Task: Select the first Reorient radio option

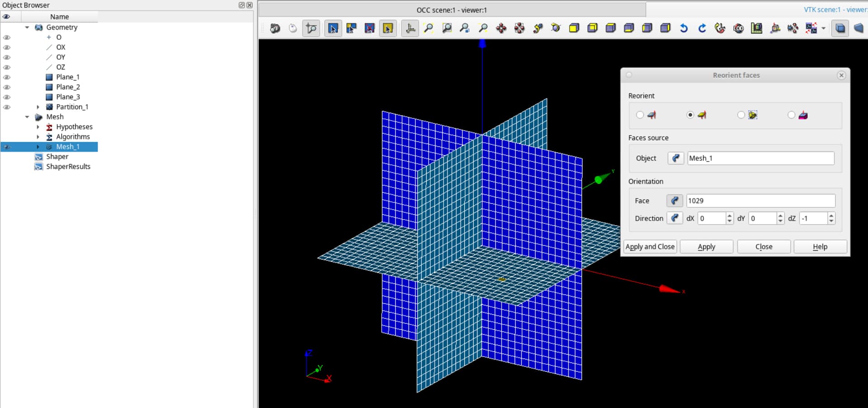Action: point(640,115)
